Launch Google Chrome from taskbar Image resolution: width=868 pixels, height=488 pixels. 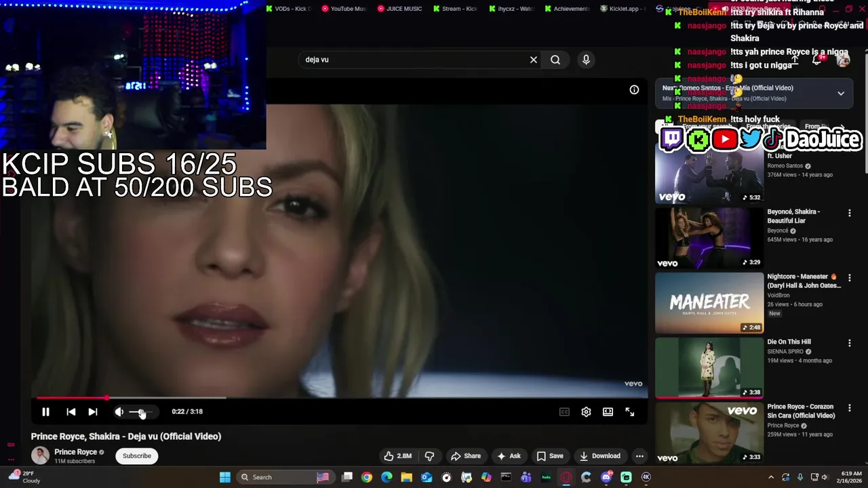pos(367,477)
